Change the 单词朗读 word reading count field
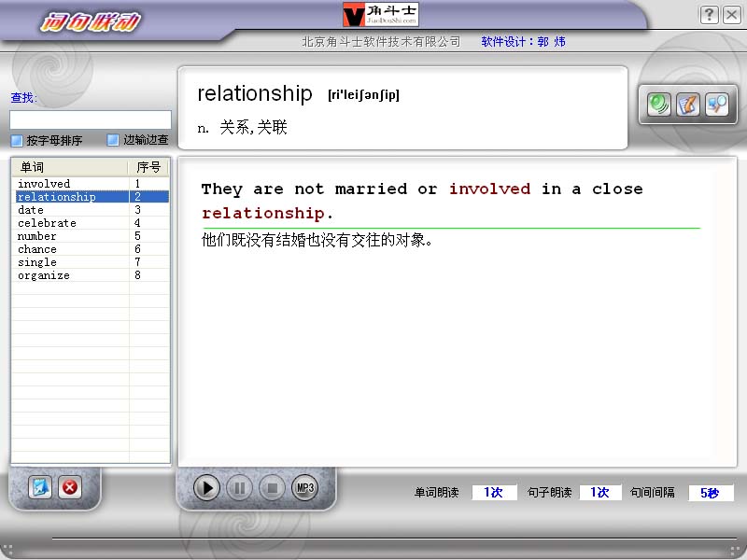 click(494, 493)
